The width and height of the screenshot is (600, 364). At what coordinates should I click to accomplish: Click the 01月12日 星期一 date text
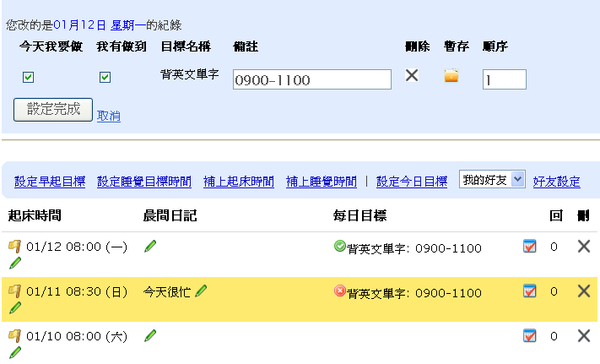[99, 25]
